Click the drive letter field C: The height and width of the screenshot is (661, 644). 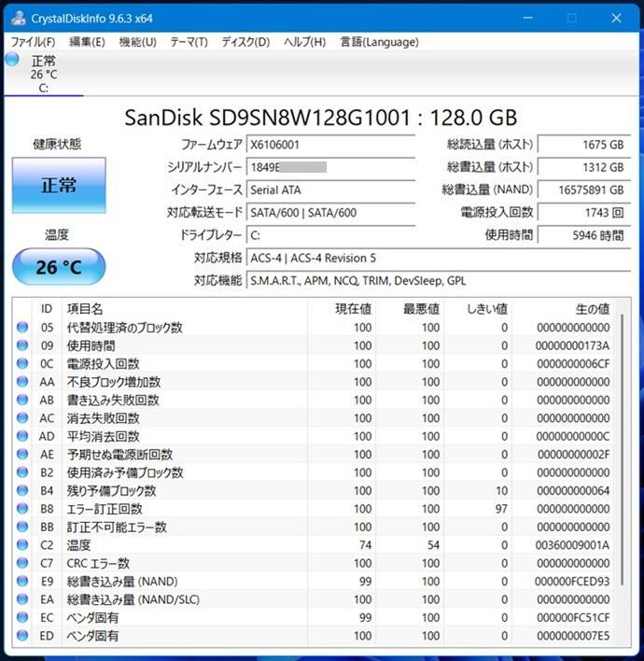(330, 235)
